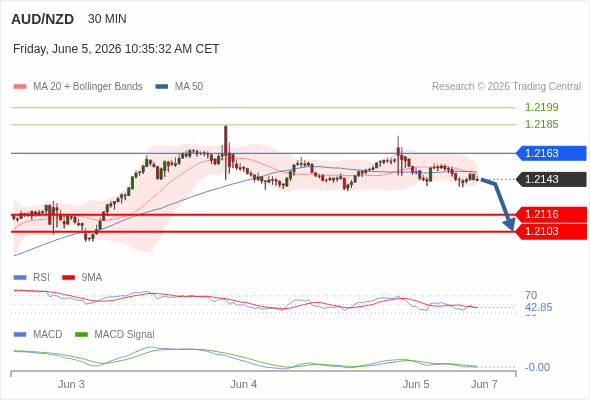The image size is (590, 400).
Task: Click the Trading Central research credit
Action: click(506, 87)
